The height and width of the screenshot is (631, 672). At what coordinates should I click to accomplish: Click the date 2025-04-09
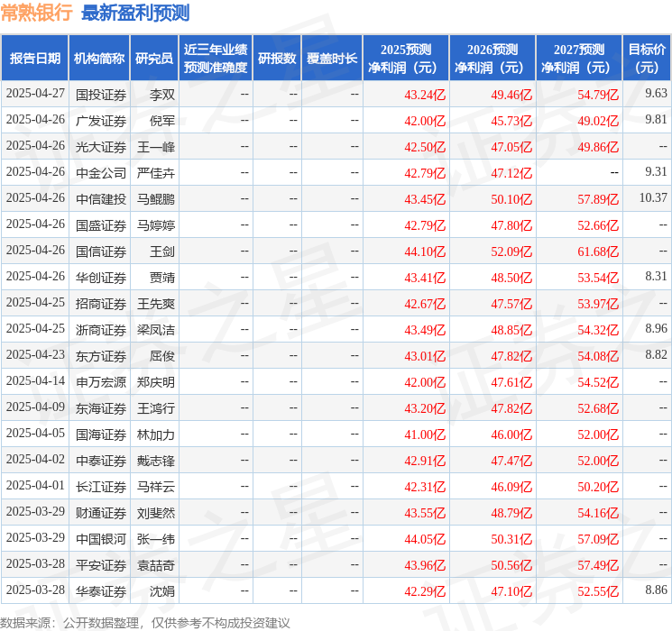[x=35, y=407]
